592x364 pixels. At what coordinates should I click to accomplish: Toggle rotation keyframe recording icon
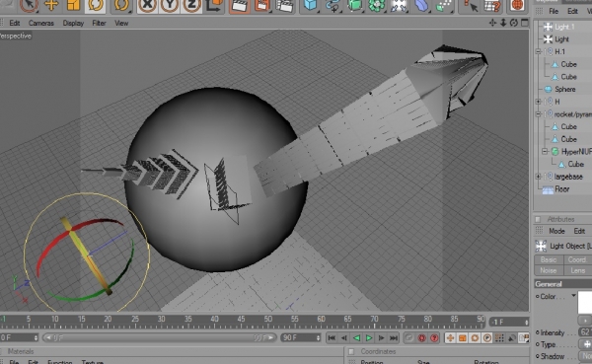[x=475, y=338]
